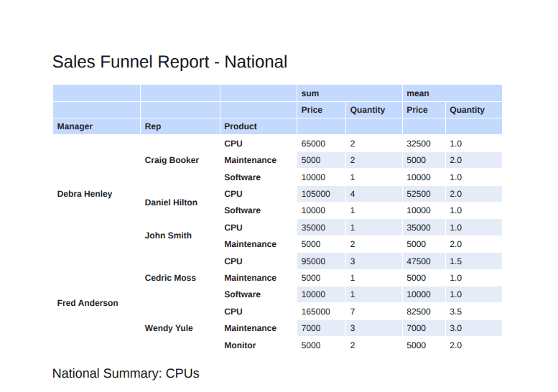
Task: Click the Quantity header under sum
Action: [374, 110]
